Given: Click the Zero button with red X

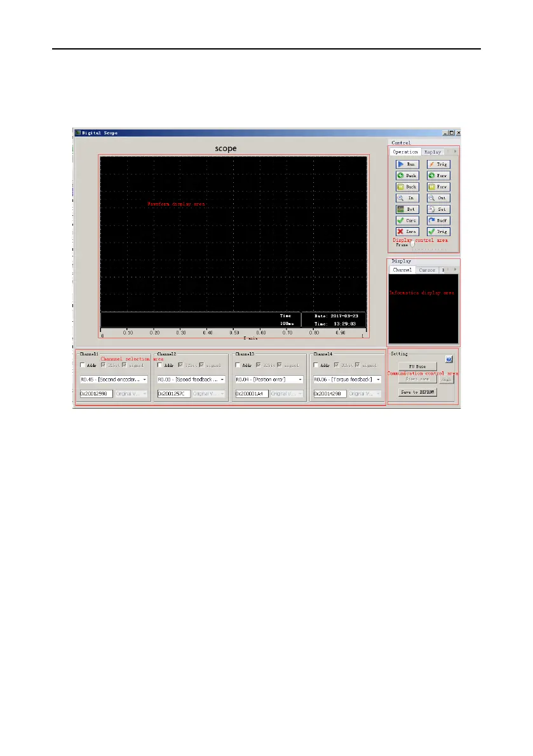Looking at the screenshot, I should tap(407, 232).
